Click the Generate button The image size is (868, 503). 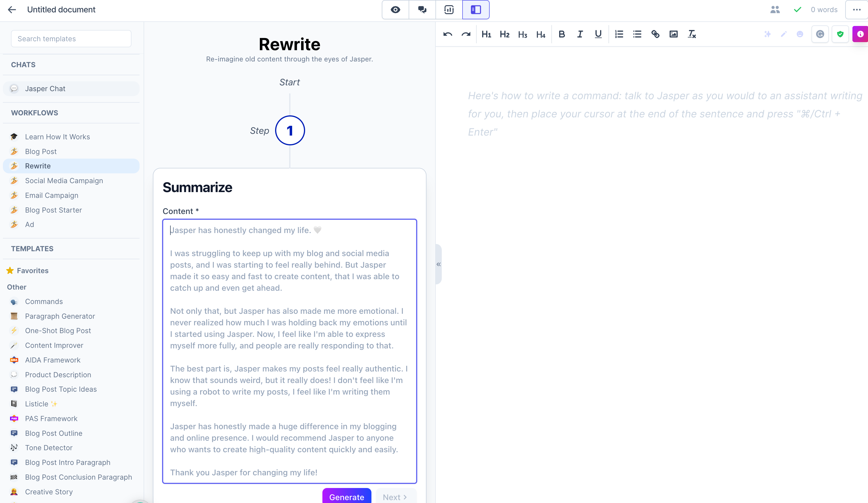tap(347, 496)
